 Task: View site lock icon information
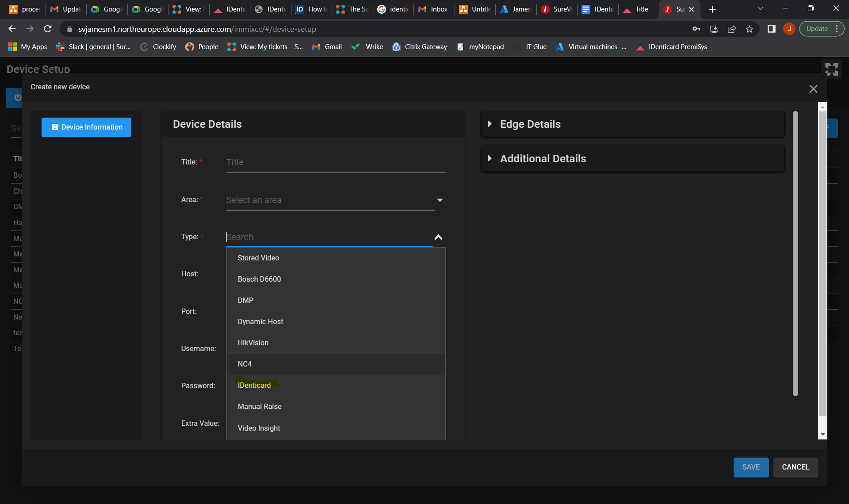click(69, 29)
